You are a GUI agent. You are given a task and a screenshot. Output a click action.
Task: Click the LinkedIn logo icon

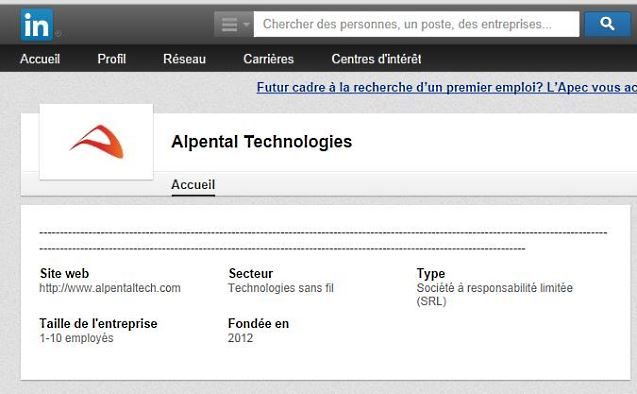pyautogui.click(x=37, y=25)
